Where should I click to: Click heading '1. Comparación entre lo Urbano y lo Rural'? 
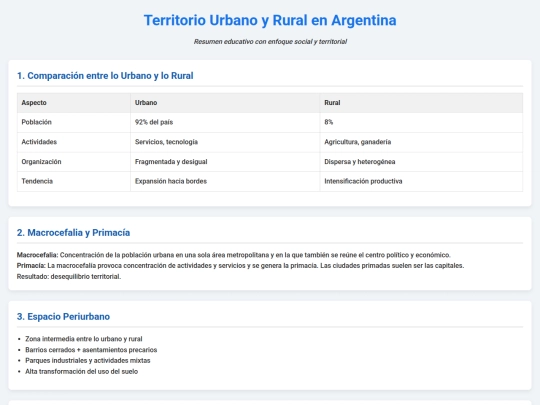pyautogui.click(x=105, y=76)
